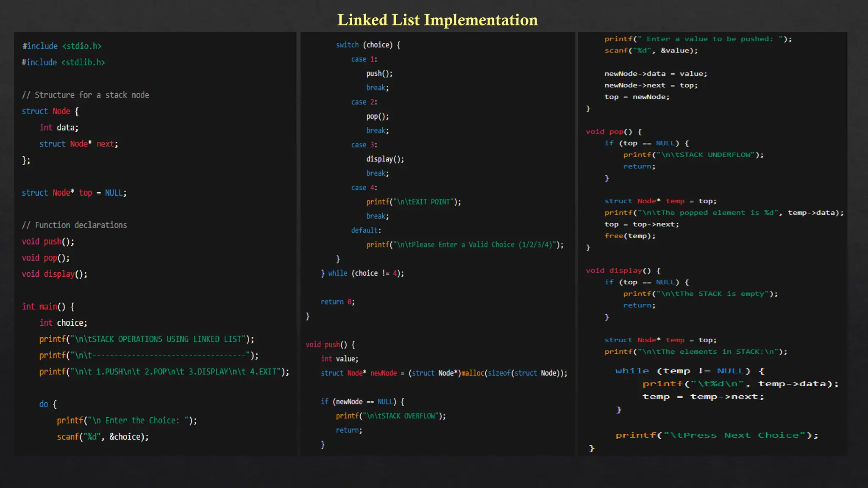Viewport: 868px width, 488px height.
Task: Click the struct Node* next; line
Action: (79, 144)
